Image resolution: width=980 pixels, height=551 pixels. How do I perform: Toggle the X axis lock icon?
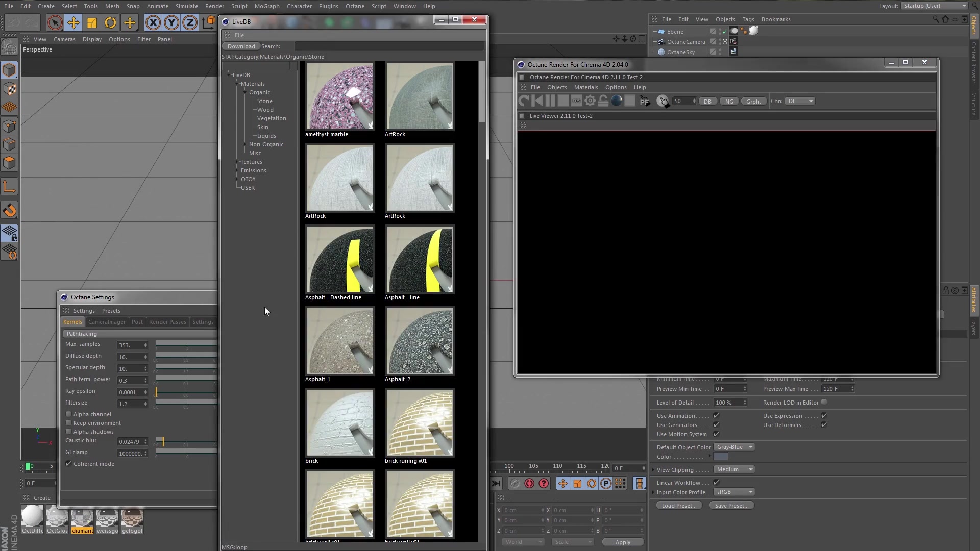click(x=153, y=23)
